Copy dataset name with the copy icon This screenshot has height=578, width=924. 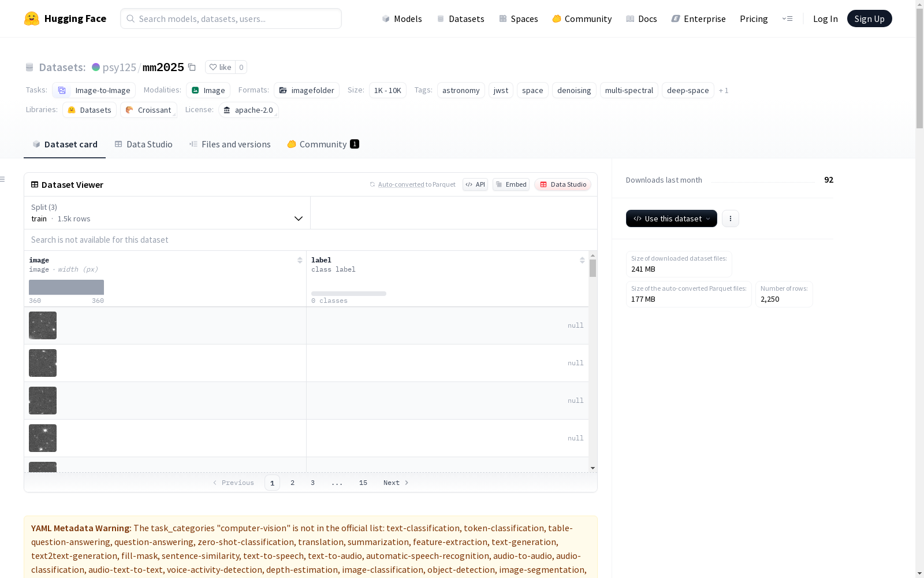[x=192, y=67]
